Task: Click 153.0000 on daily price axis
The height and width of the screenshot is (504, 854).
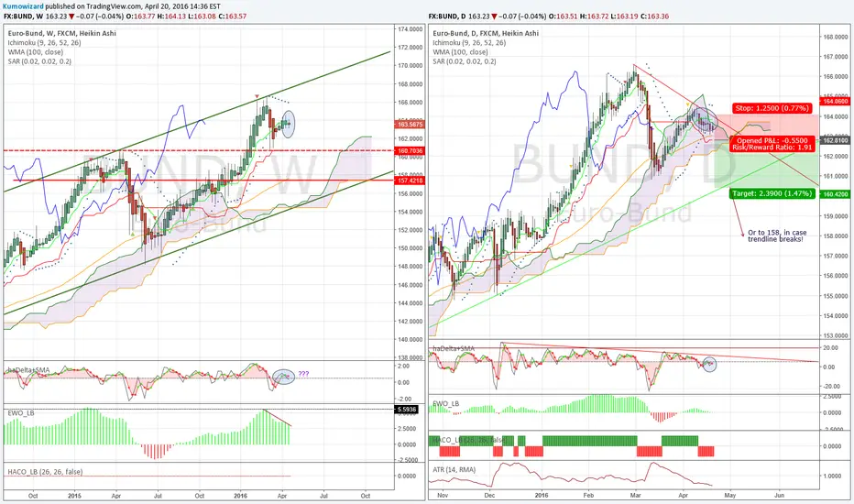Action: pos(835,335)
